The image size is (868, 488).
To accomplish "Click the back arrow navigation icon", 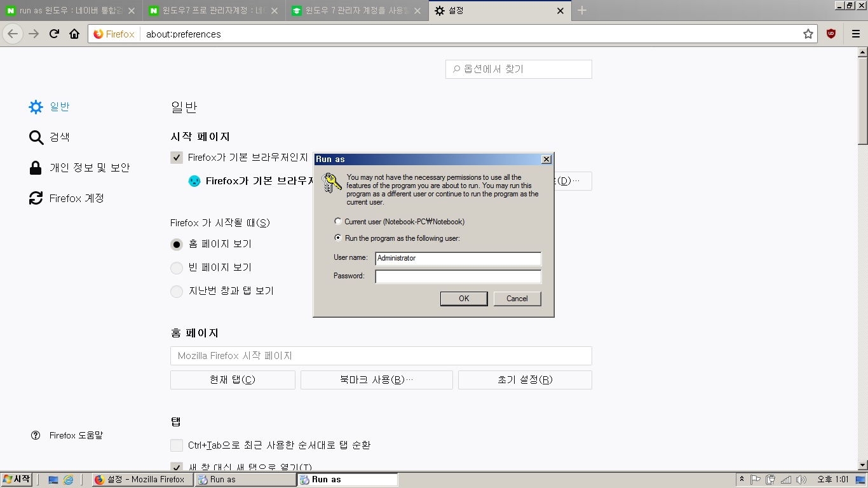I will [13, 34].
